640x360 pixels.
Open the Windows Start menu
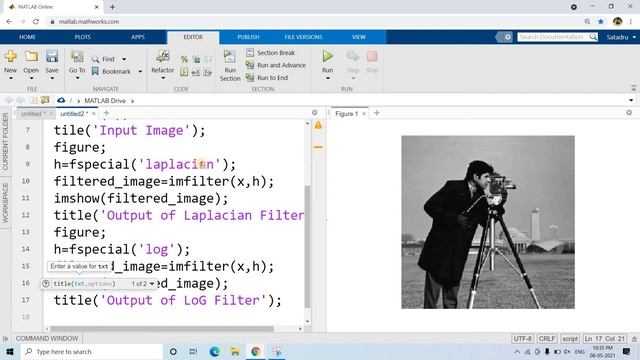point(10,351)
